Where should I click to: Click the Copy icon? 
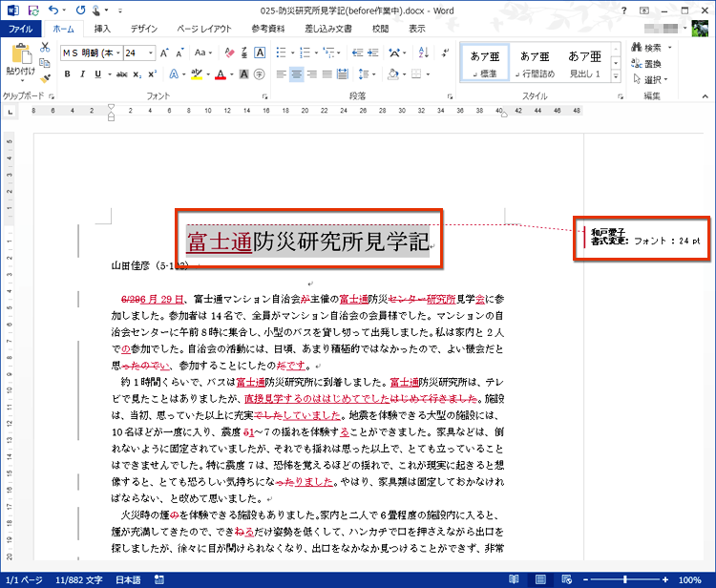pos(45,63)
